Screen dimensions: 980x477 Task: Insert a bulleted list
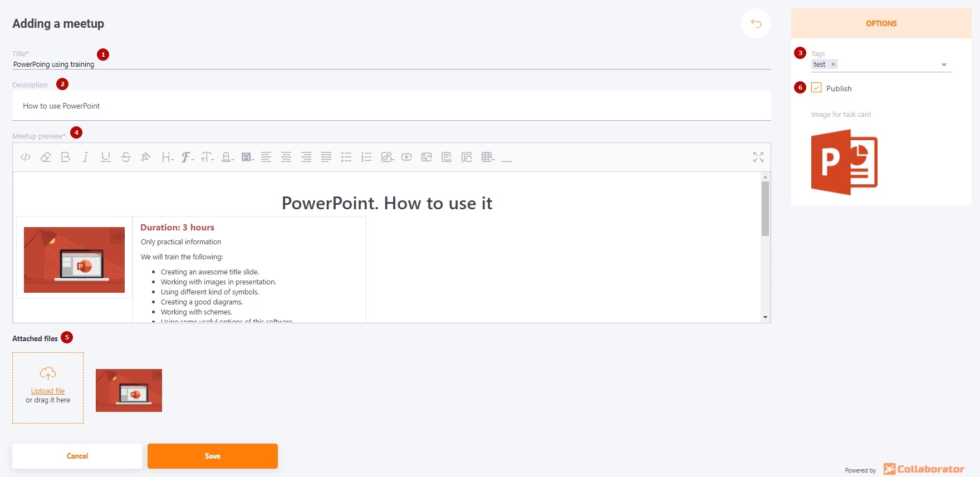(346, 158)
